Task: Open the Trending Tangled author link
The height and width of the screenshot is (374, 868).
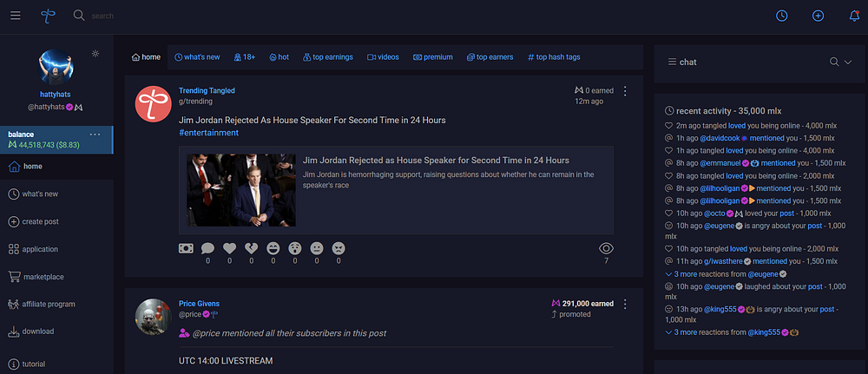Action: coord(207,91)
